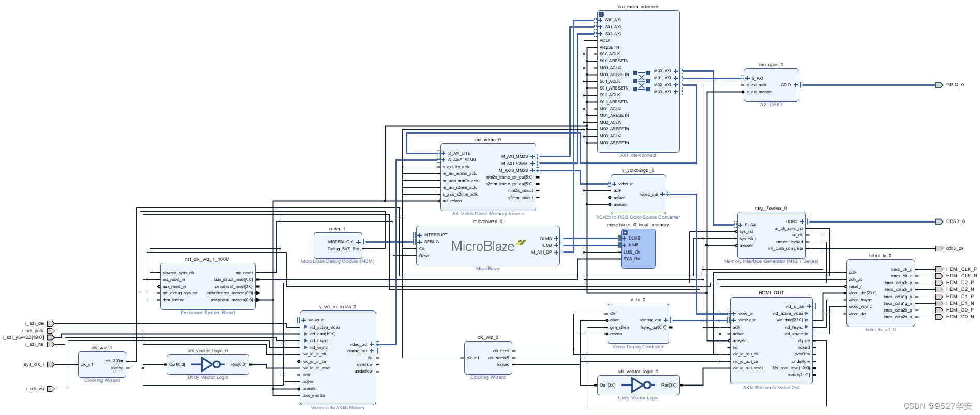Expand the GPIO pin on axi_gpio_0

tap(796, 85)
